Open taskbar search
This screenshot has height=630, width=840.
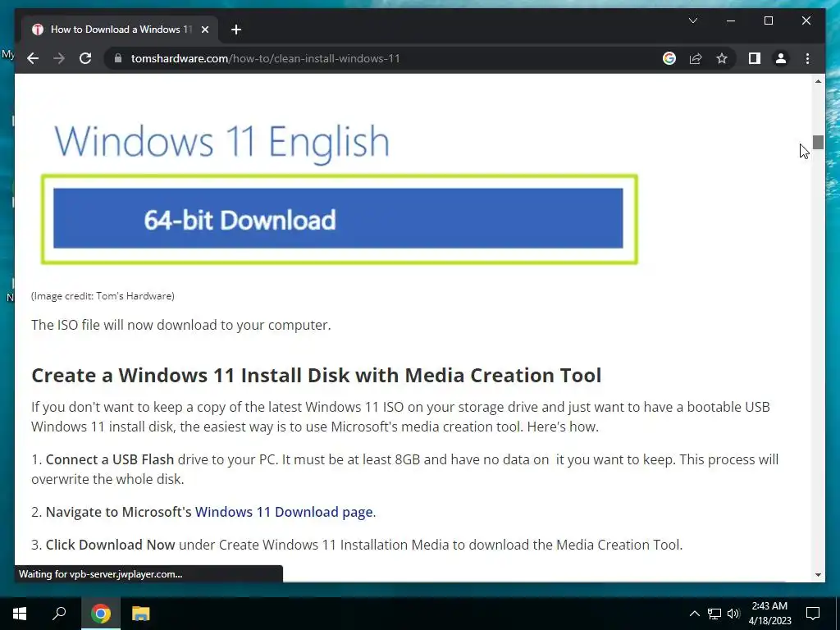[x=59, y=614]
